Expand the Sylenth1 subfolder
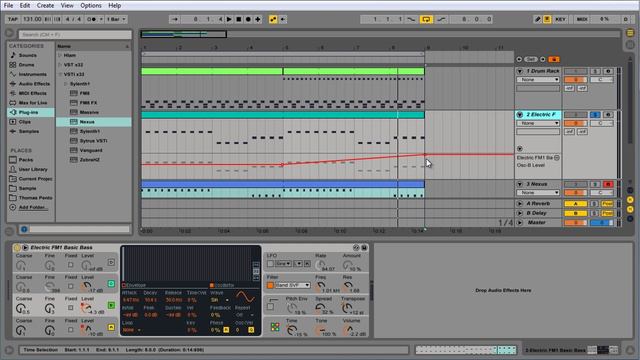The height and width of the screenshot is (360, 640). tap(65, 84)
